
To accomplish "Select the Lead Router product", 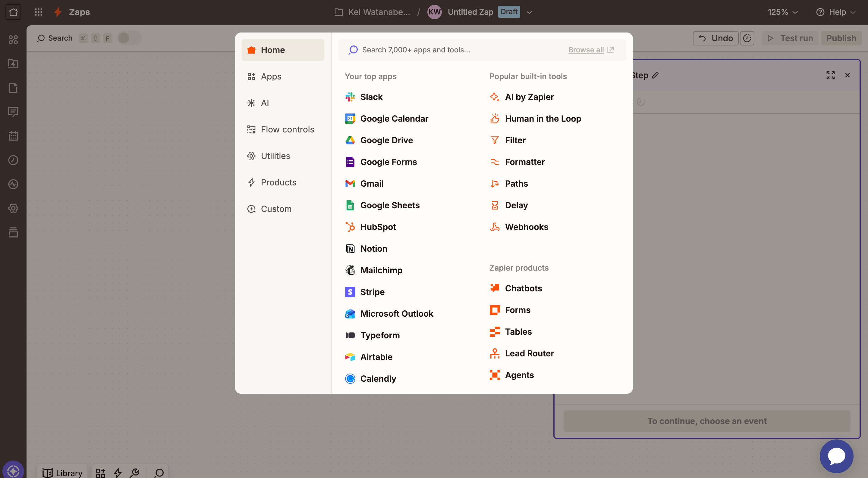I will click(529, 353).
